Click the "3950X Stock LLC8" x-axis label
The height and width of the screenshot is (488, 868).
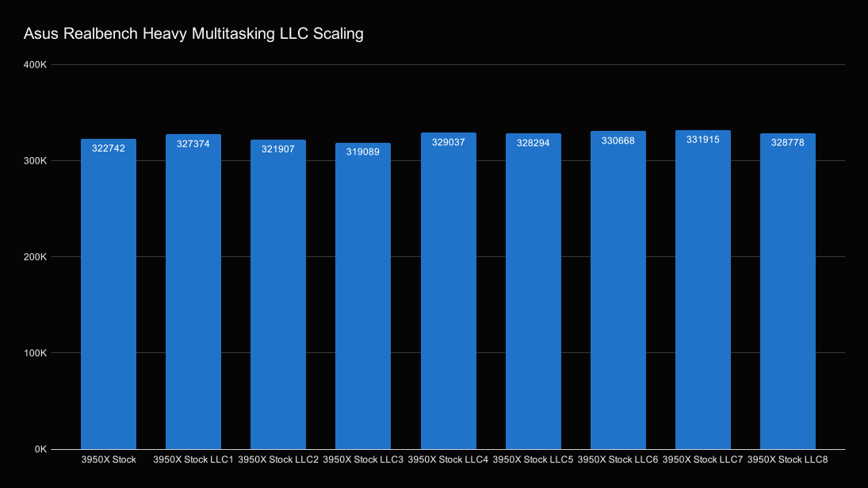pos(788,459)
